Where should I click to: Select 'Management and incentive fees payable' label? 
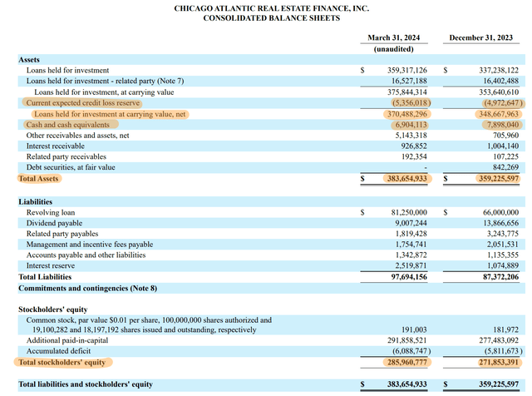coord(90,245)
